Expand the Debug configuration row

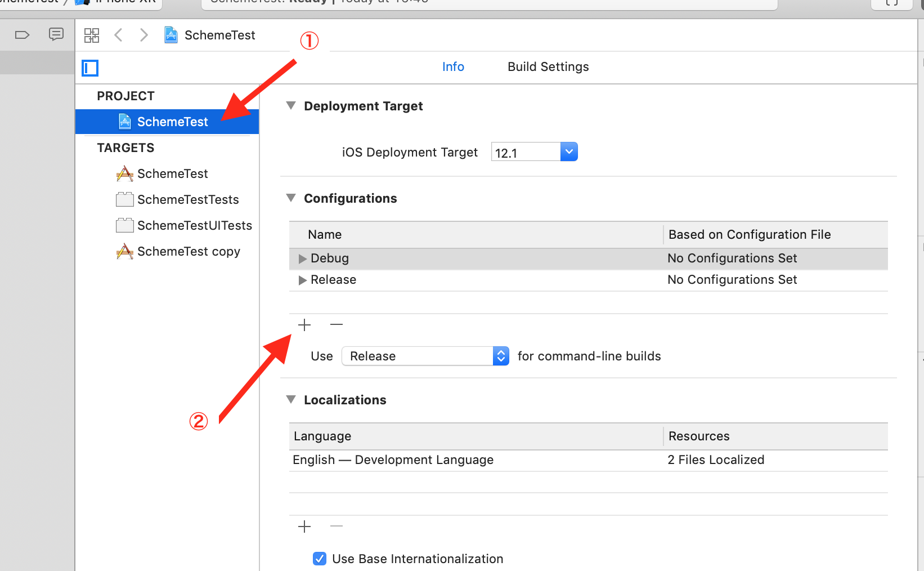(x=303, y=258)
